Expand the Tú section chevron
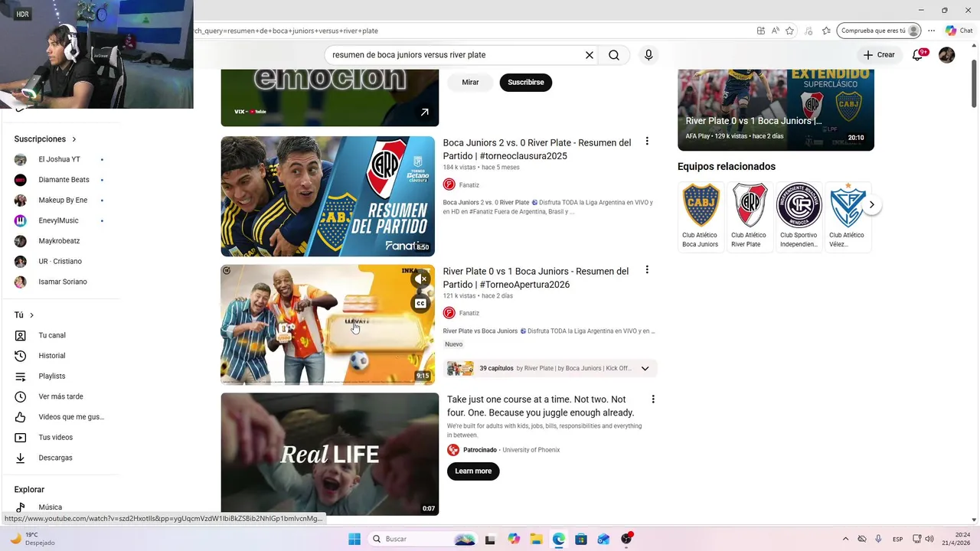Viewport: 980px width, 551px height. 31,315
